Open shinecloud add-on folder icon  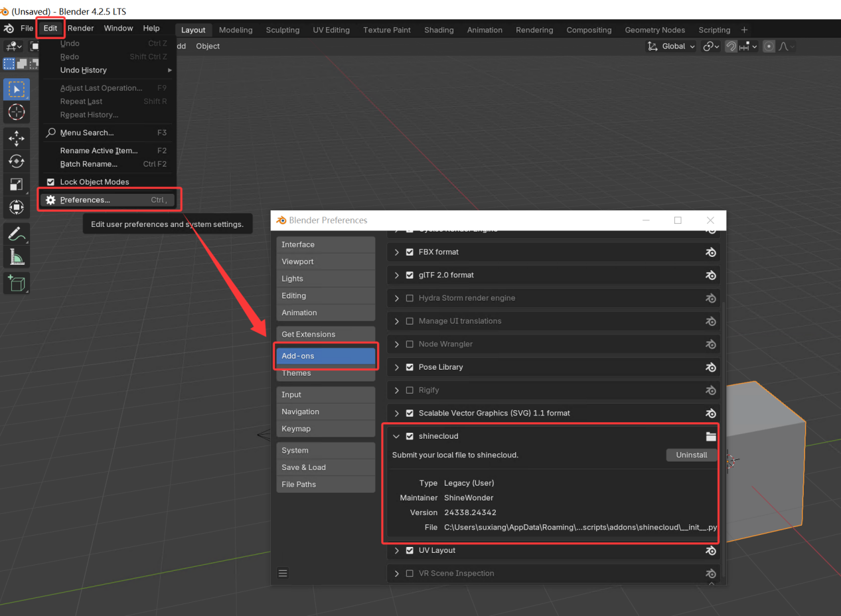pos(711,436)
